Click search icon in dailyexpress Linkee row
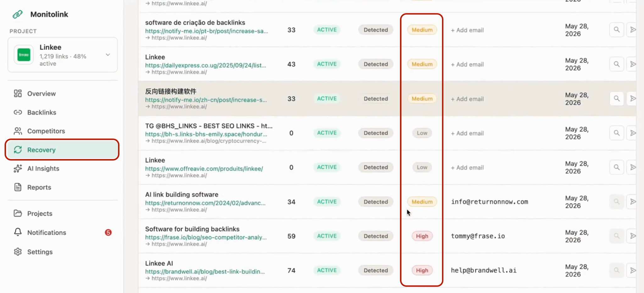The width and height of the screenshot is (644, 293). point(617,64)
